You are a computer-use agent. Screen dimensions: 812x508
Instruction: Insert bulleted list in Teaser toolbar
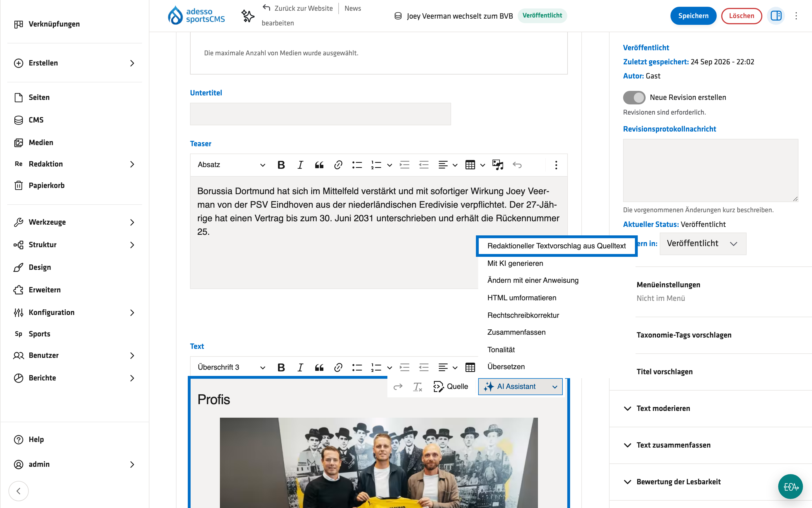tap(357, 165)
